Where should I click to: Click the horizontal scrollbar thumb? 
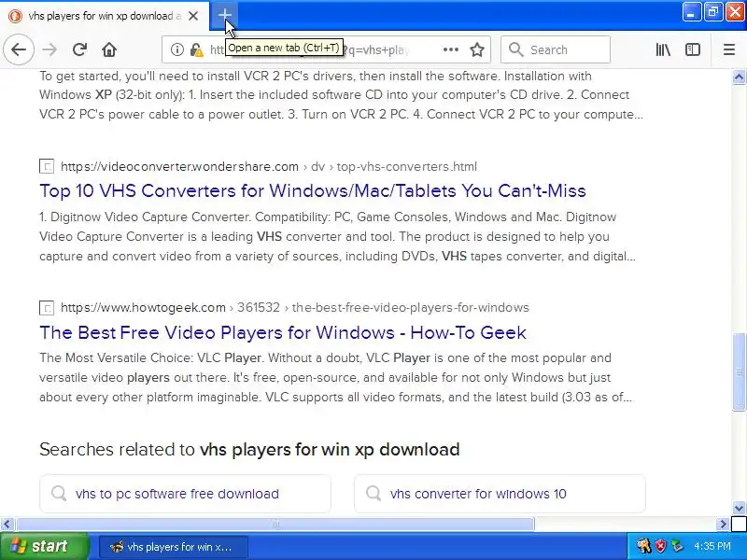pos(275,525)
